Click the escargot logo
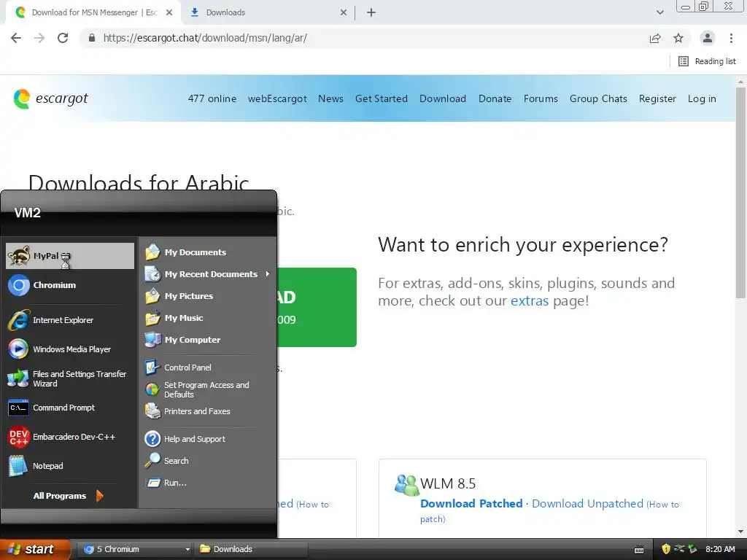 50,98
